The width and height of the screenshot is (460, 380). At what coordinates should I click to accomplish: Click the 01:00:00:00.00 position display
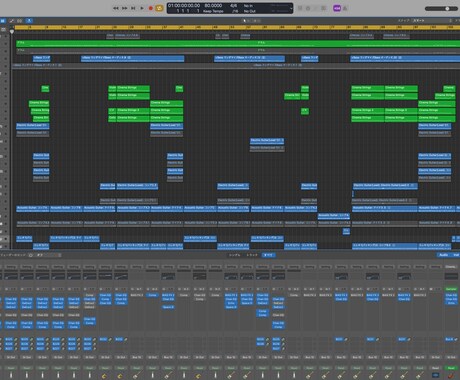pos(184,6)
